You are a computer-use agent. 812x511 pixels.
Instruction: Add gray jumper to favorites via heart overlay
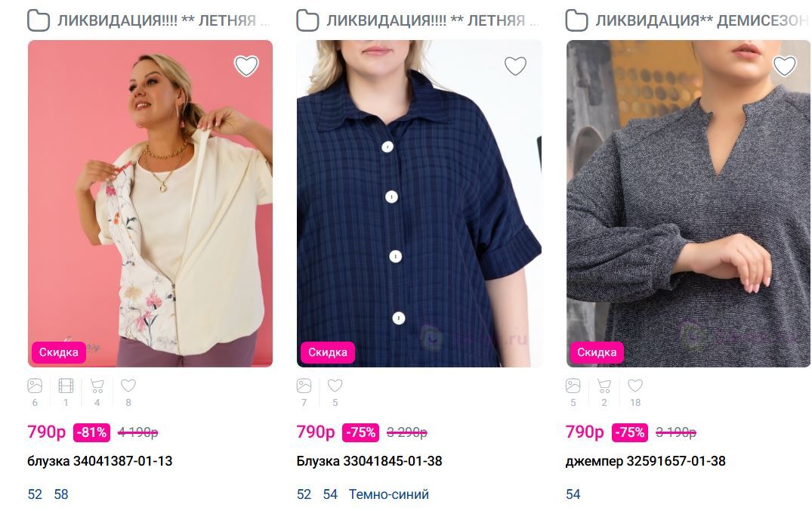pos(785,67)
